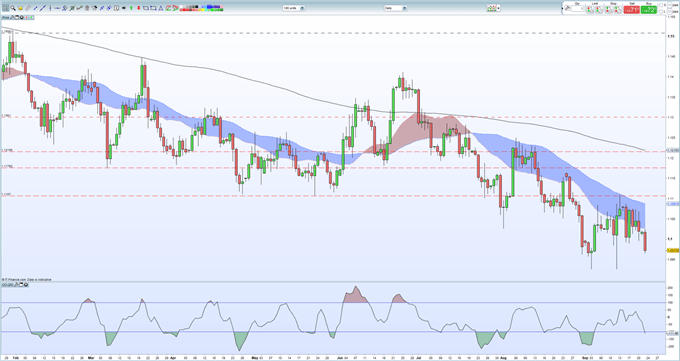Tick the S stop pips checkbox
Screen dimensions: 680x361
(661, 5)
